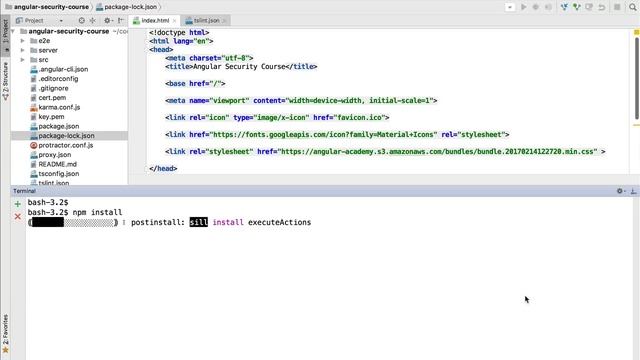Click the src folder icon

pyautogui.click(x=33, y=60)
